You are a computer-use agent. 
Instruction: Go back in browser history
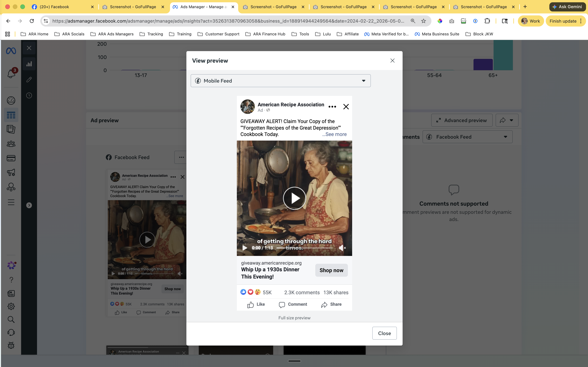pyautogui.click(x=8, y=21)
